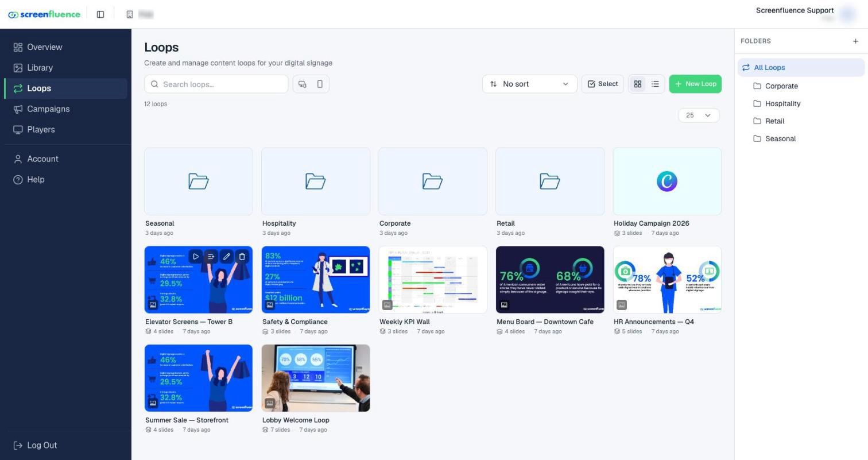Click the playlist-add icon on Elevator Screens card

coord(211,257)
